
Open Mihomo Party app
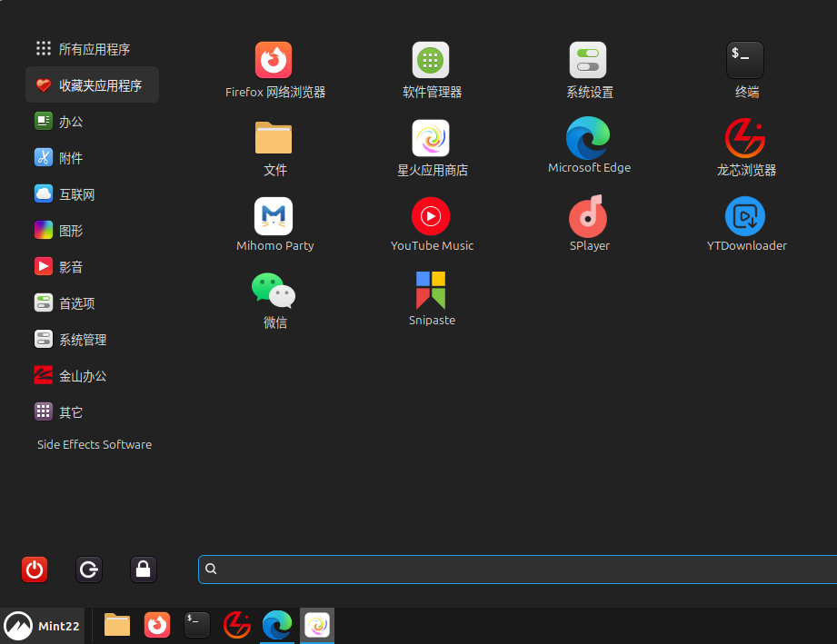tap(274, 224)
